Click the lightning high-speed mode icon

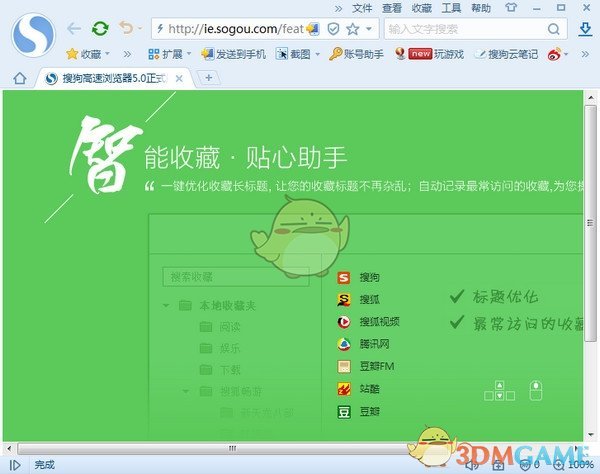160,28
